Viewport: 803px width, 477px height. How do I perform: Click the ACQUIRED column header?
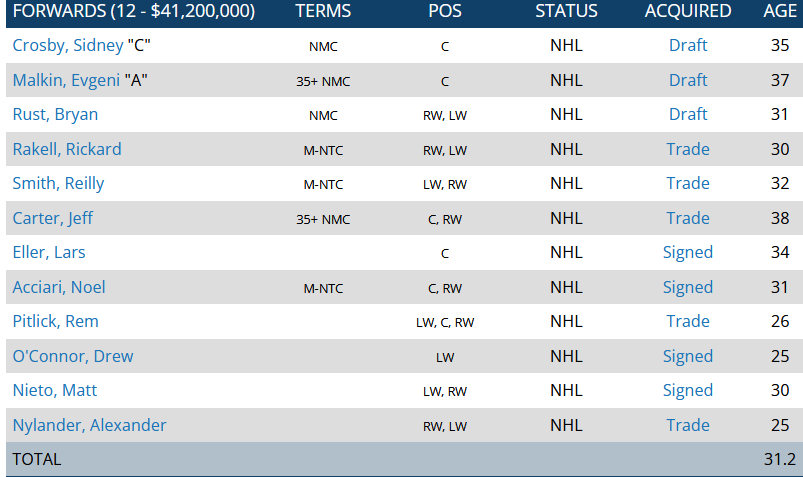(x=688, y=12)
